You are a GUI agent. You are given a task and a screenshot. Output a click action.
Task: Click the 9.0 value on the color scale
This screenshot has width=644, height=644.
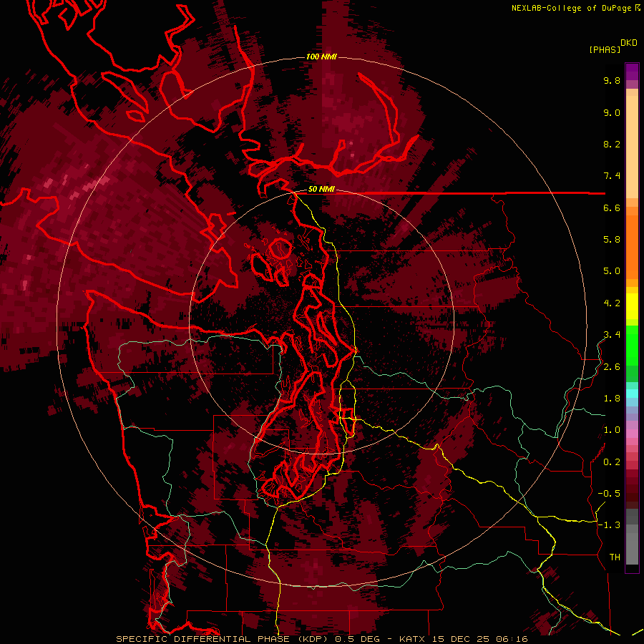pos(612,112)
